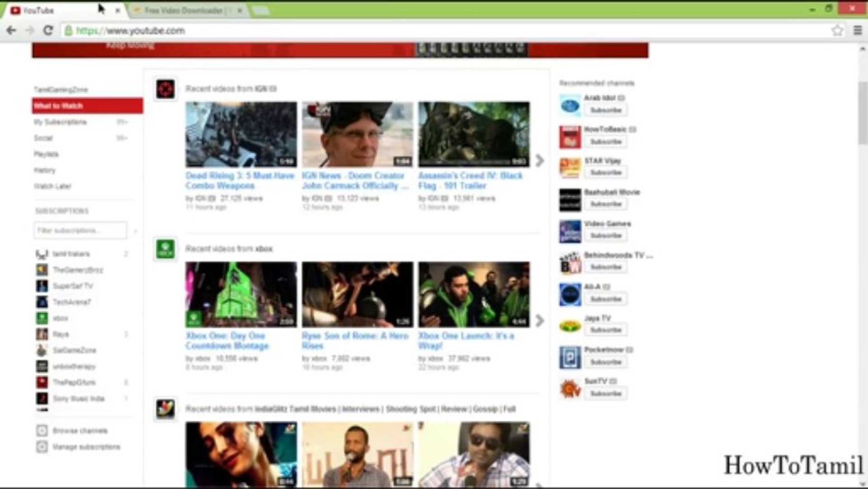Click the Behindwoods TV channel icon
The image size is (868, 489).
pos(570,263)
